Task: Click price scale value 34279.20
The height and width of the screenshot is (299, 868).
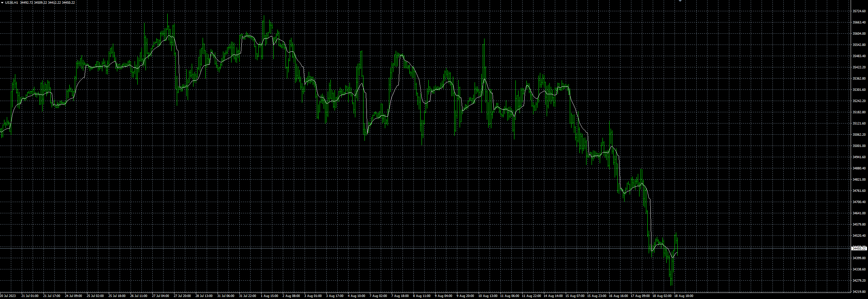Action: coord(859,281)
